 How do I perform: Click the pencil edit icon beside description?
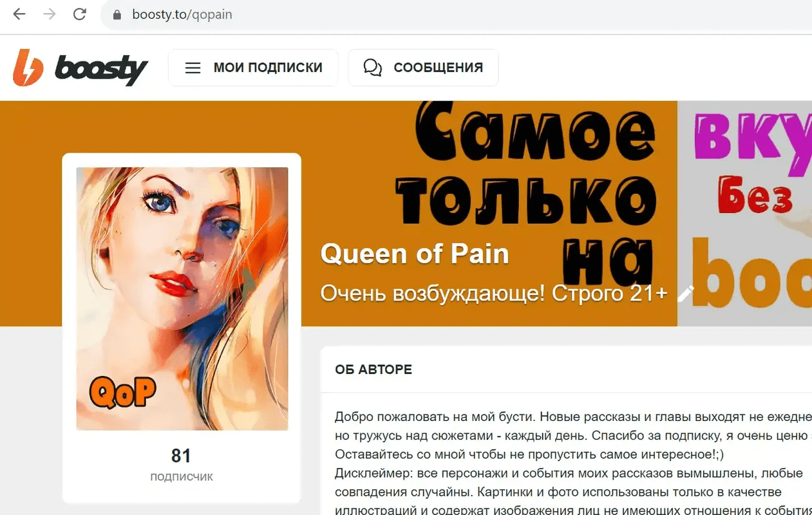686,294
